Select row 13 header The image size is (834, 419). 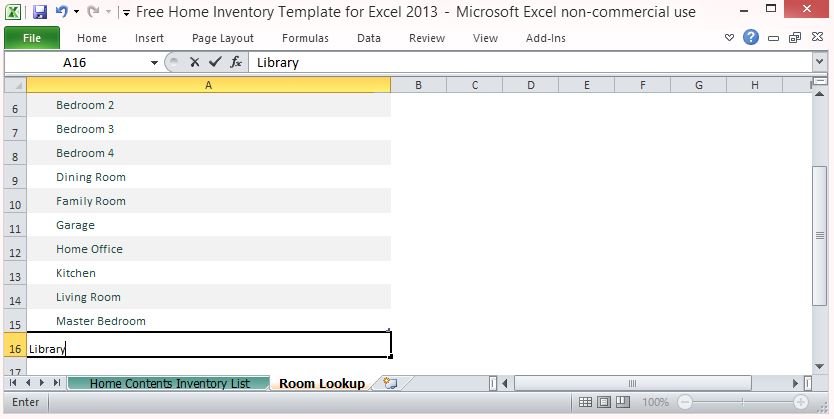(15, 273)
